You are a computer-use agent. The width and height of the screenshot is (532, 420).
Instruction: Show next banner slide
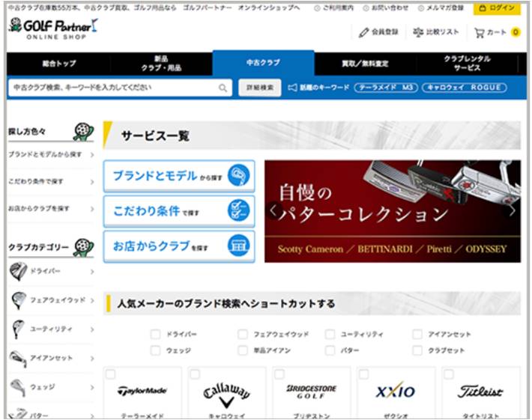(x=513, y=210)
